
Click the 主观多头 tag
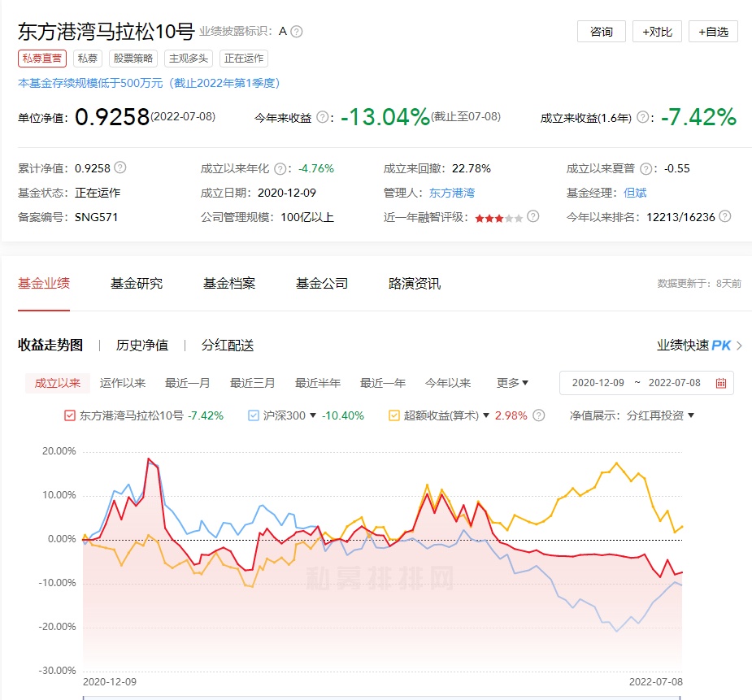point(189,59)
